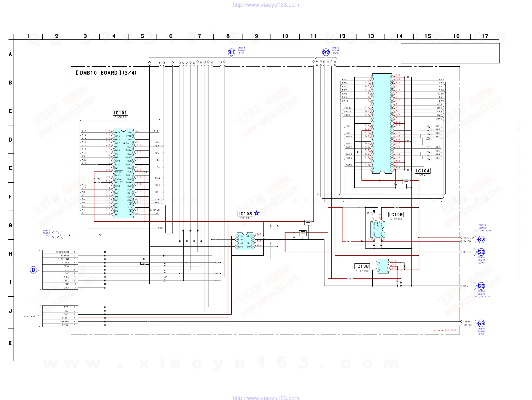Click the empty title box at top right
Viewport: 532px width, 400px height.
450,53
